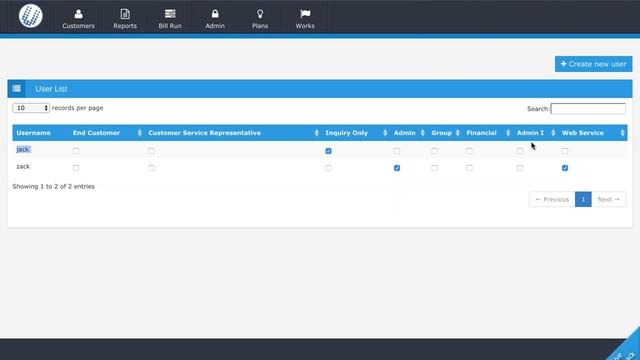Click the application logo icon
This screenshot has height=360, width=640.
tap(31, 16)
